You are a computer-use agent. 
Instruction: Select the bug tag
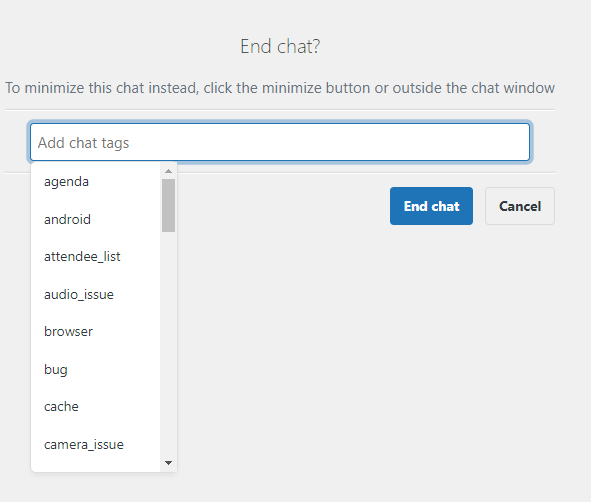[x=96, y=369]
